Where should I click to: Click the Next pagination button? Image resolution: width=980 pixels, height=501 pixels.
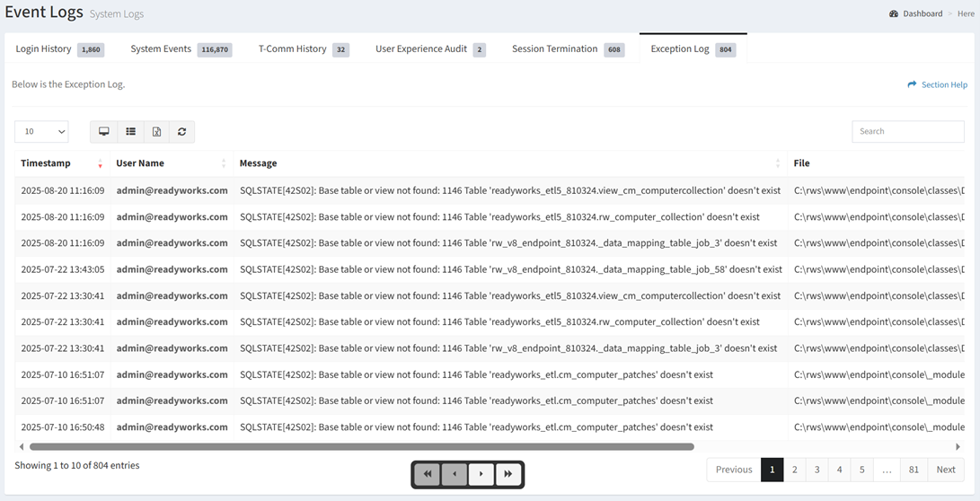946,470
